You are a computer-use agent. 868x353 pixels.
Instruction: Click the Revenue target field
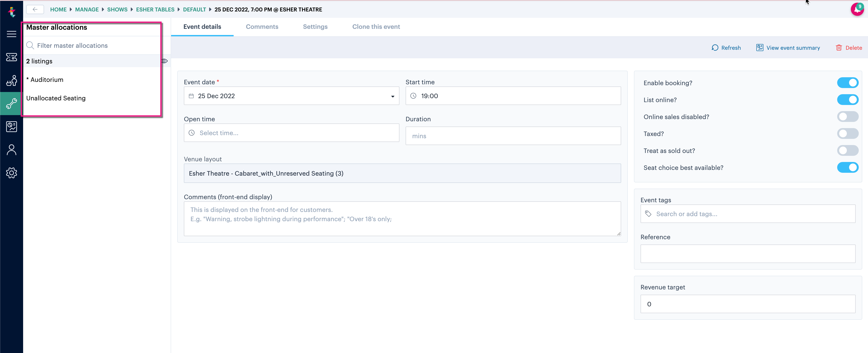748,304
